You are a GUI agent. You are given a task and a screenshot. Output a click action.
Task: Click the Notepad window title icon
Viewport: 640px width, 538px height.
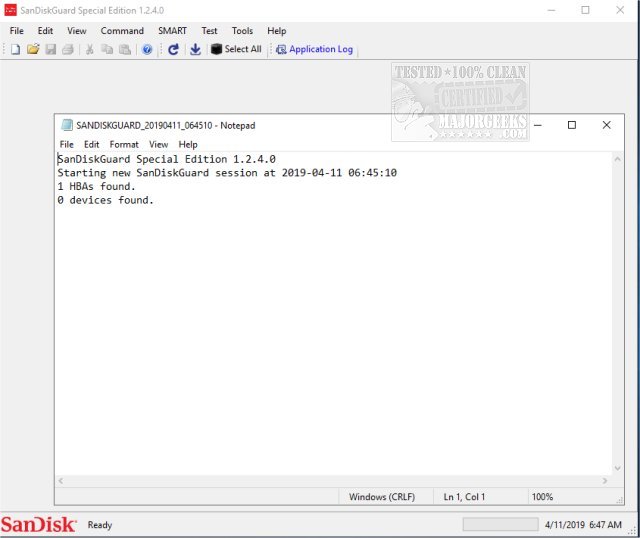tap(67, 125)
